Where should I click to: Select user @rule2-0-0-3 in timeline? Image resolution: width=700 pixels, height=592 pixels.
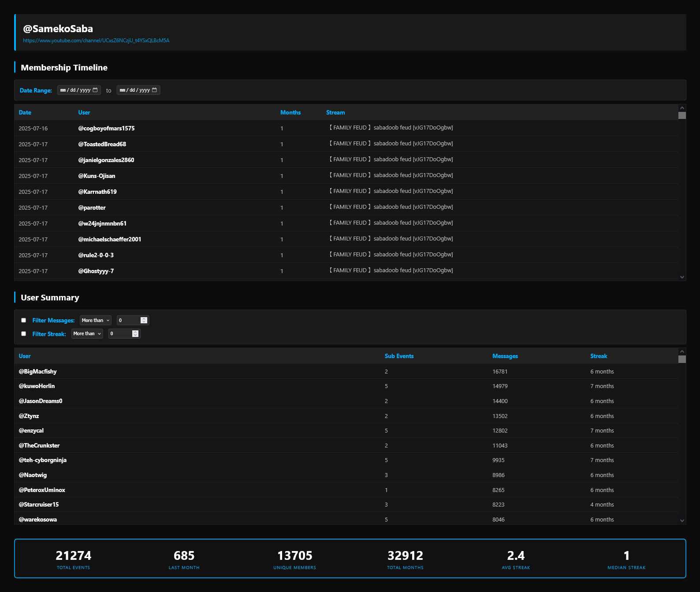pos(96,255)
